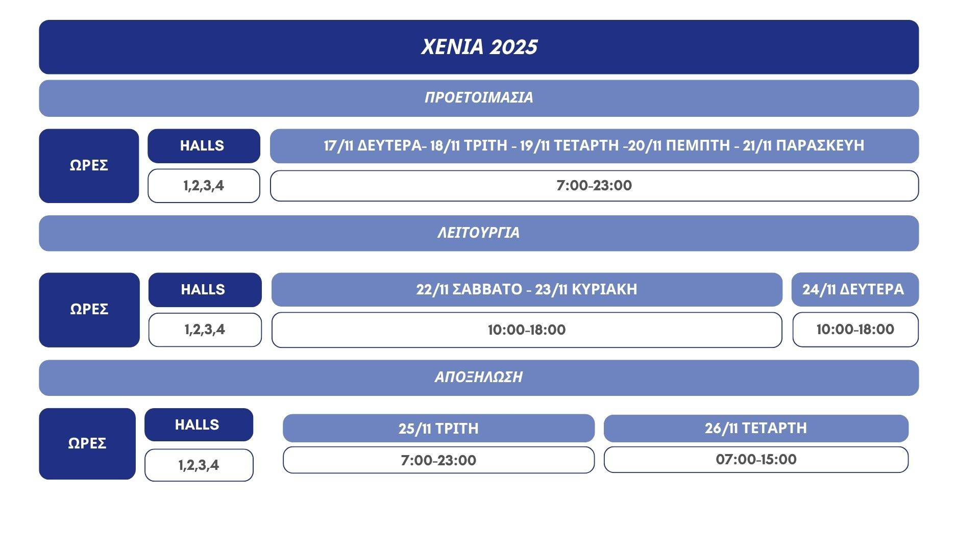Select the 07:00-15:00 time cell
980x551 pixels.
click(x=756, y=460)
